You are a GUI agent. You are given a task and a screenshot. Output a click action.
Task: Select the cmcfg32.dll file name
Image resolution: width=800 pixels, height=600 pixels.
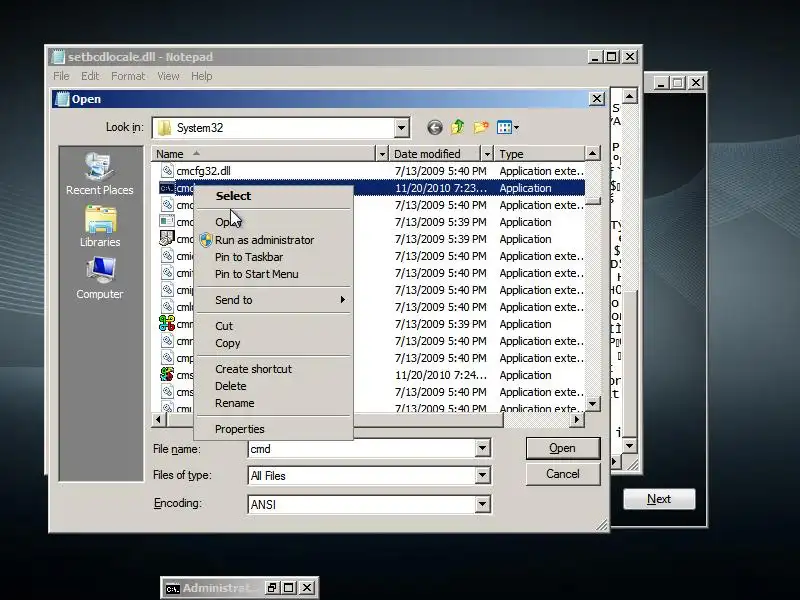click(204, 171)
